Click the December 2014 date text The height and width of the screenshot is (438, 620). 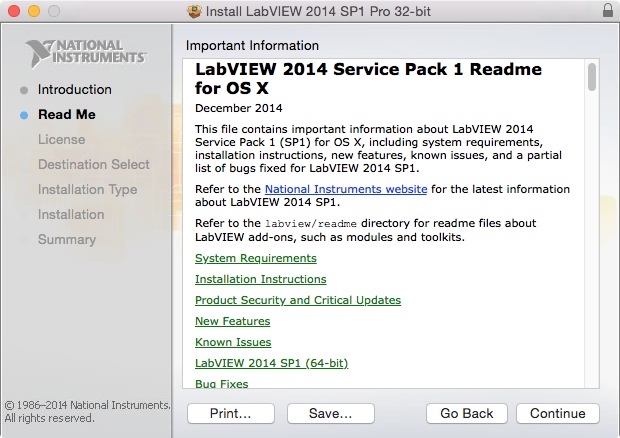pos(238,108)
